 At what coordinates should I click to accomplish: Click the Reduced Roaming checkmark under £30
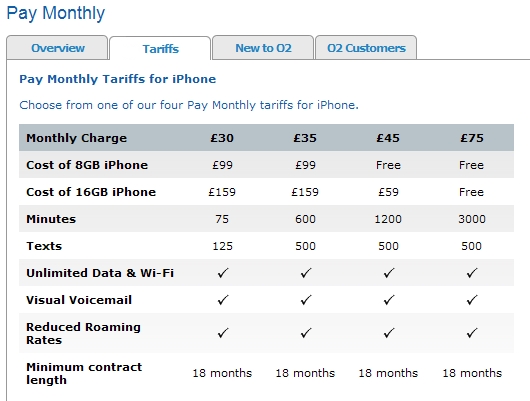tap(223, 333)
